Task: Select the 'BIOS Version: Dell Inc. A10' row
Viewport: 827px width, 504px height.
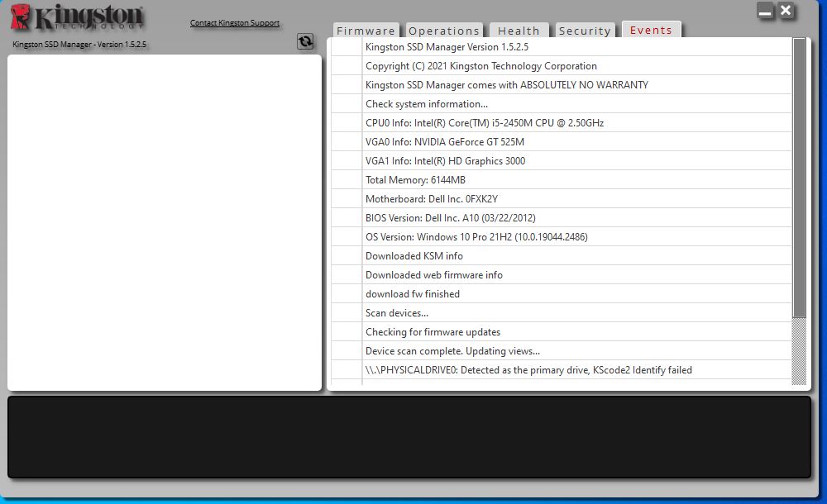Action: coord(562,218)
